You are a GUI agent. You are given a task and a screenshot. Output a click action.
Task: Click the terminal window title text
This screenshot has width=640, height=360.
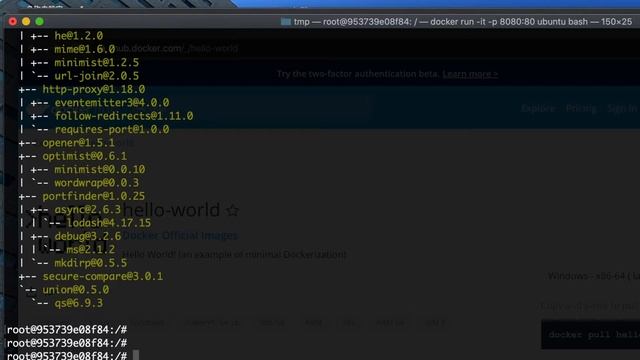463,22
